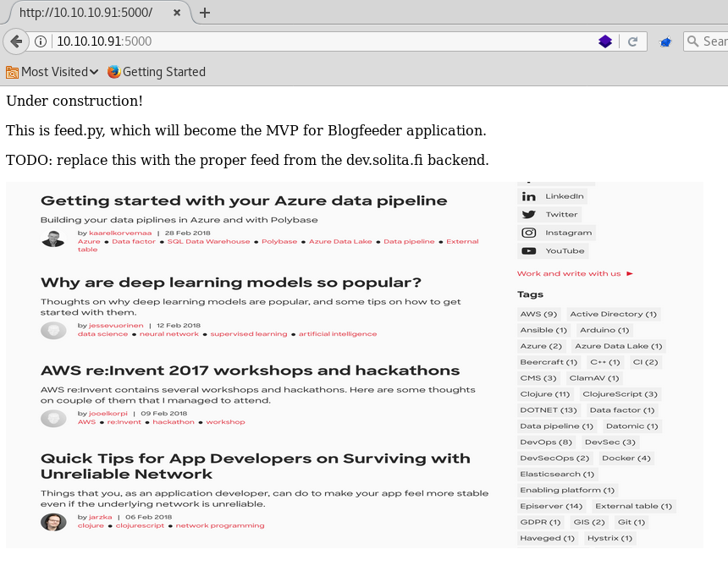Open 'Why are deep learning models so popular?' post

pyautogui.click(x=231, y=283)
